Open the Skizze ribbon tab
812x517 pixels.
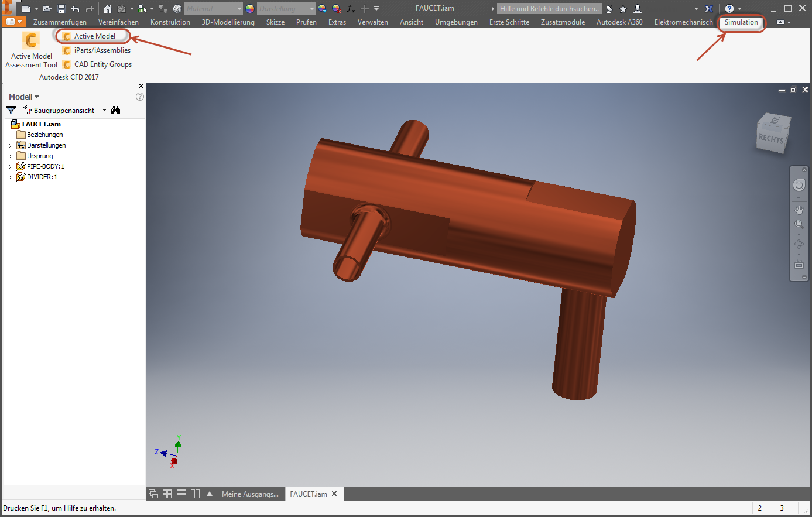[x=275, y=22]
